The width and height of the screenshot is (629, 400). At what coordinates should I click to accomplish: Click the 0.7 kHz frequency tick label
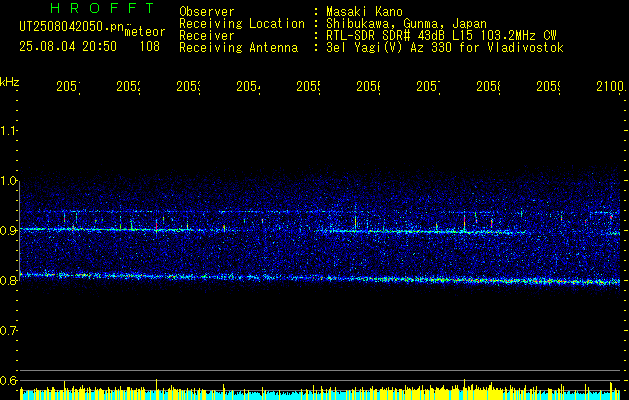click(8, 331)
